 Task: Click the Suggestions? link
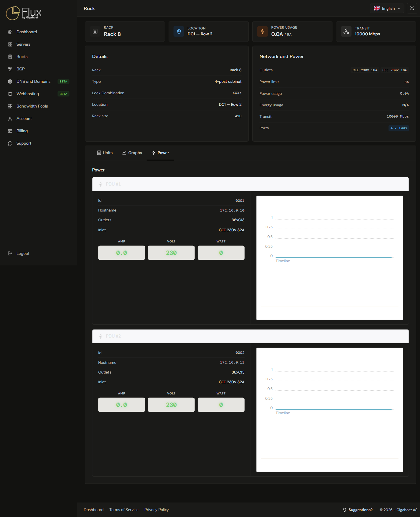coord(360,510)
